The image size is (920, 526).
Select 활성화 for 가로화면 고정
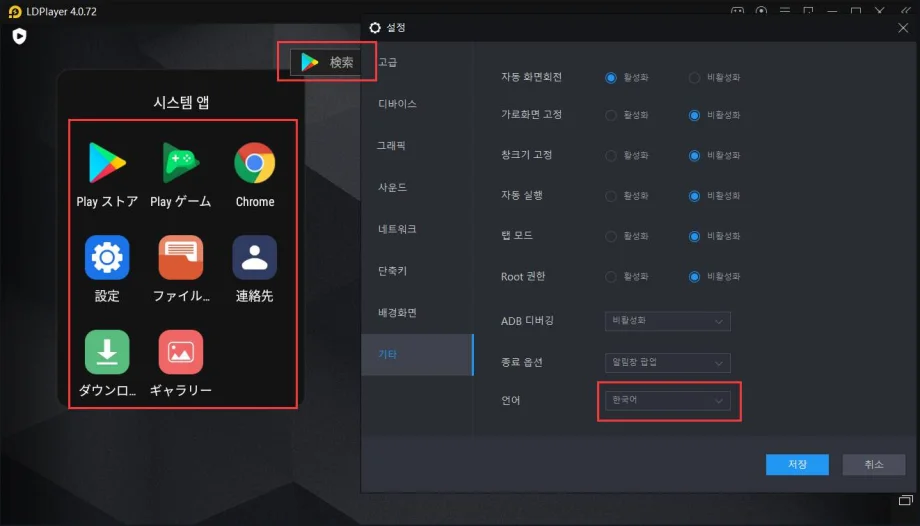[611, 115]
